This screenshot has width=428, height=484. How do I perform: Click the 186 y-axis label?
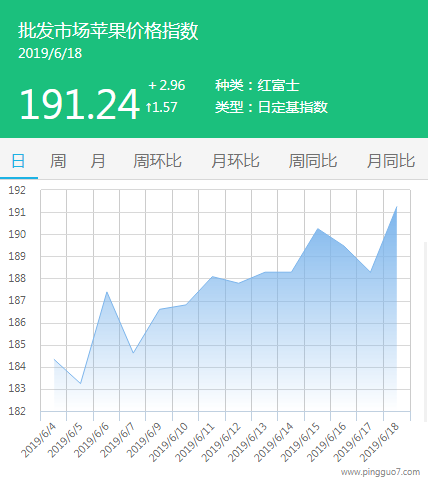pos(17,322)
